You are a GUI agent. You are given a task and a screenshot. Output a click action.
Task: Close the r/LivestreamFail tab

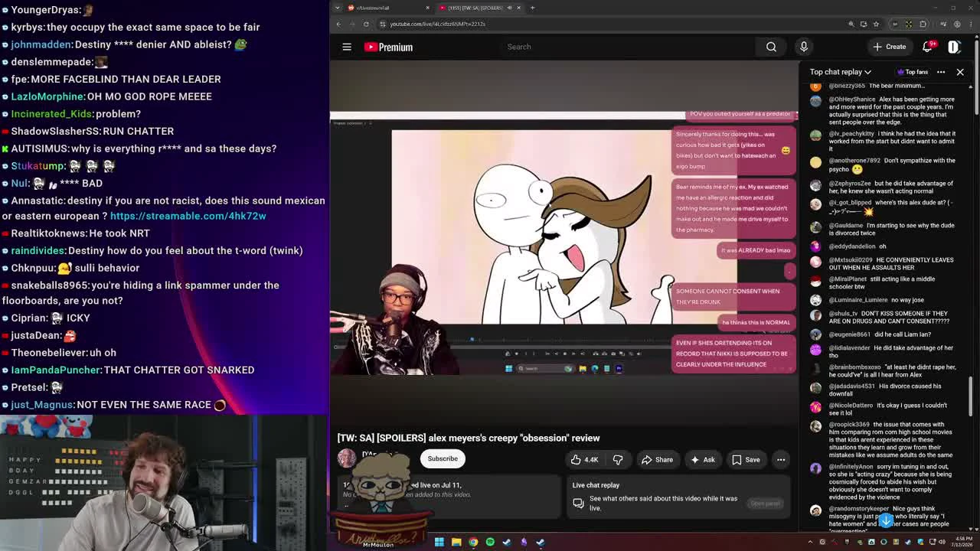(427, 8)
